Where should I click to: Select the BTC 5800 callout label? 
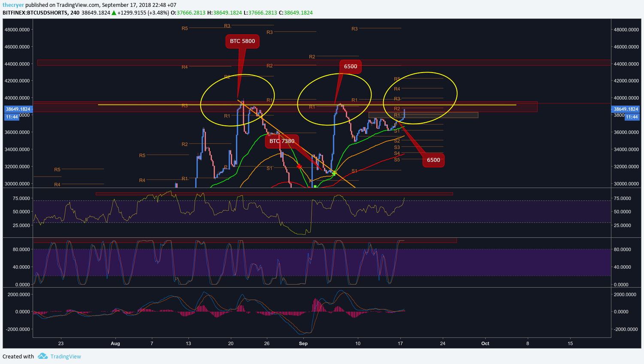point(242,41)
